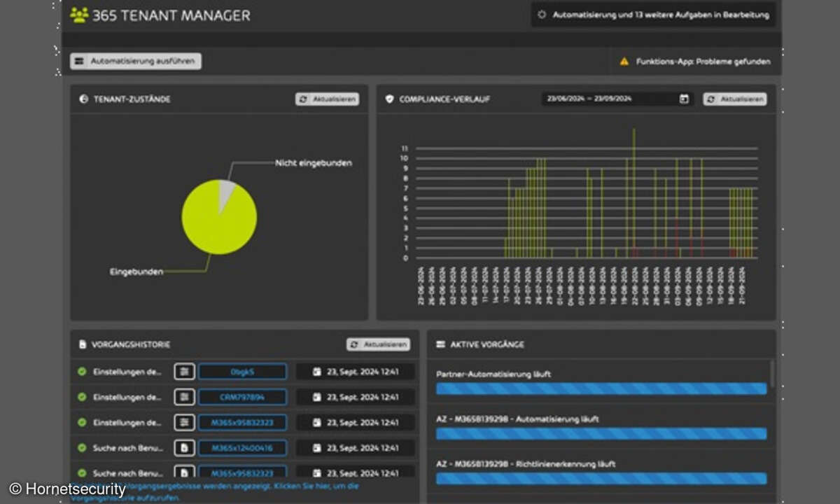Click the sliders icon in Einstellungen M365x95832323 row
840x504 pixels.
[x=184, y=422]
